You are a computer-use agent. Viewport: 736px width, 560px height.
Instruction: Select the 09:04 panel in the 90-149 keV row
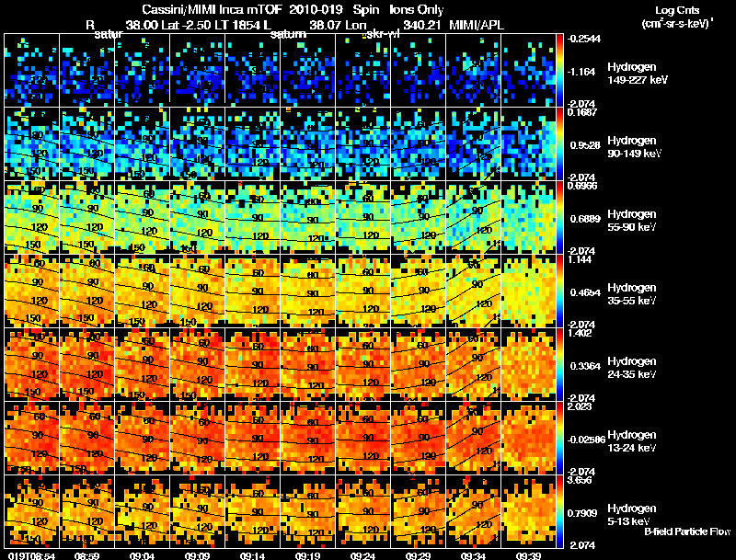(143, 144)
